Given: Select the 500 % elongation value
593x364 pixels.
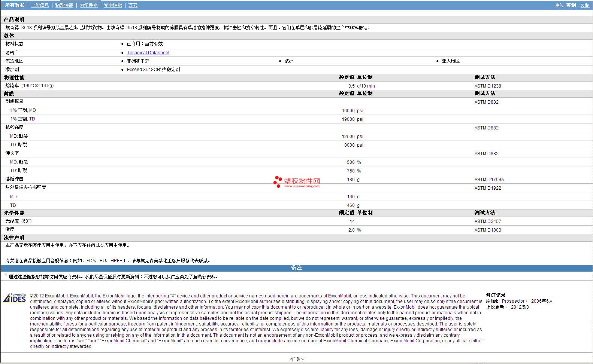Looking at the screenshot, I should point(354,162).
